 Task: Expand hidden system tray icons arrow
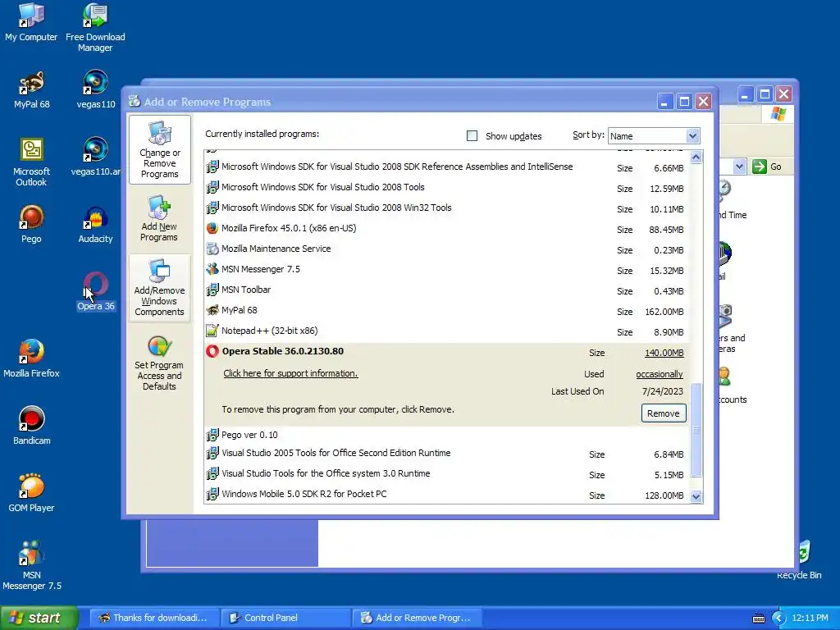point(778,619)
